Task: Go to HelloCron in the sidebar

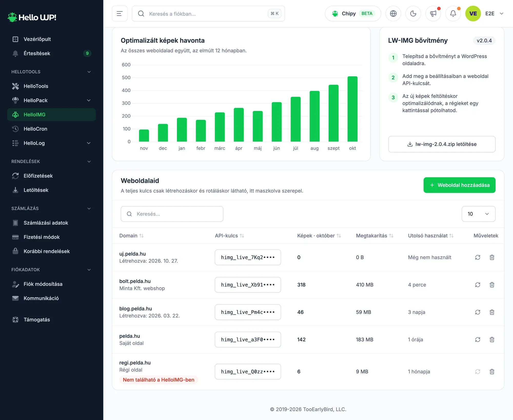Action: tap(51, 129)
